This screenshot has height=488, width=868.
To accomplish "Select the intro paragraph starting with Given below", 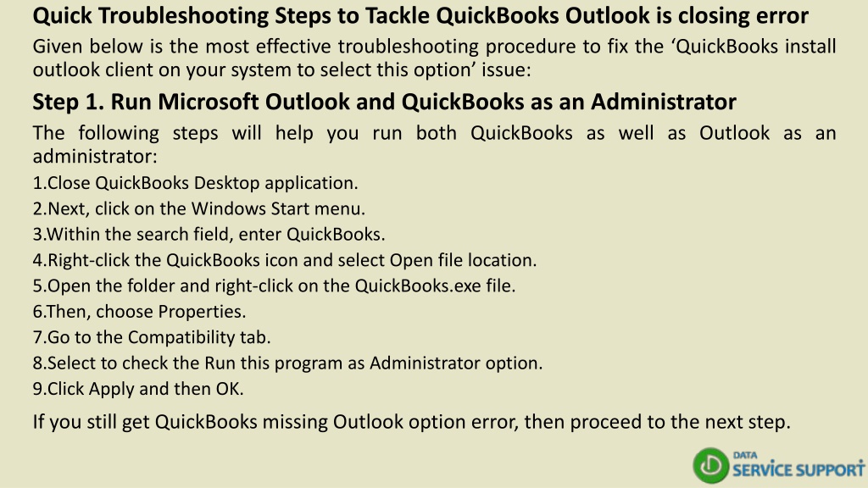I will click(434, 58).
